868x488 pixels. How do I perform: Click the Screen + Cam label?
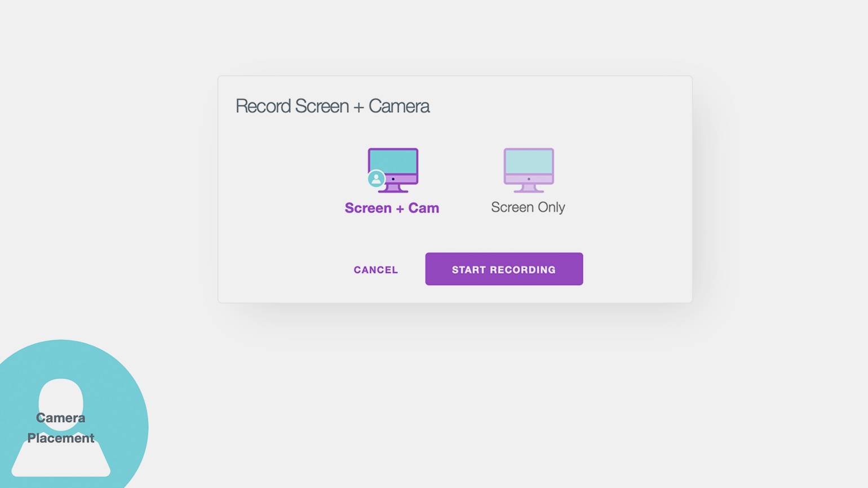pos(392,208)
